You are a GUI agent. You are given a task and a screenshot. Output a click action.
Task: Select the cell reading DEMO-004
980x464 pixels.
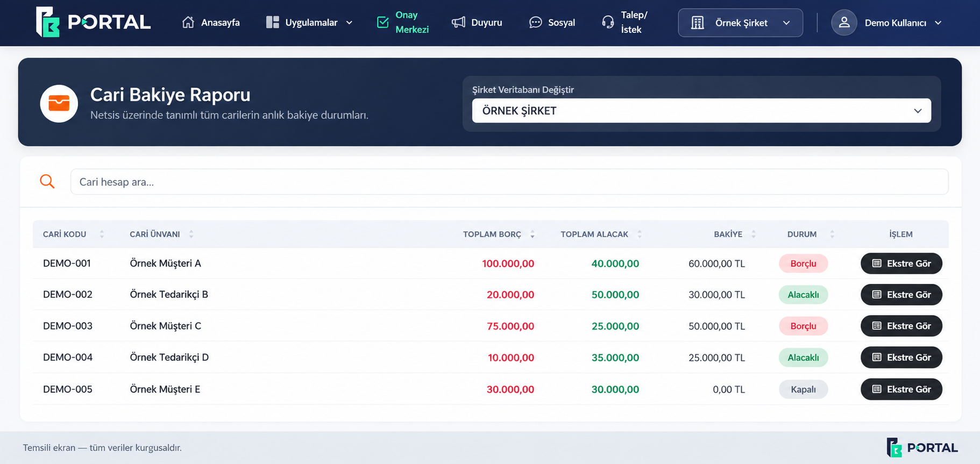click(68, 357)
